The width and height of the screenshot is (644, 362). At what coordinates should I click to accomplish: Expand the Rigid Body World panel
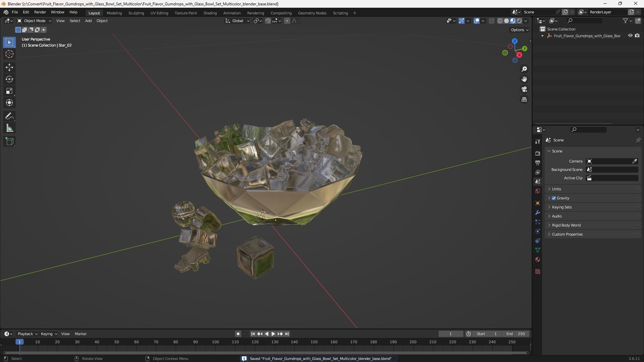(x=593, y=225)
